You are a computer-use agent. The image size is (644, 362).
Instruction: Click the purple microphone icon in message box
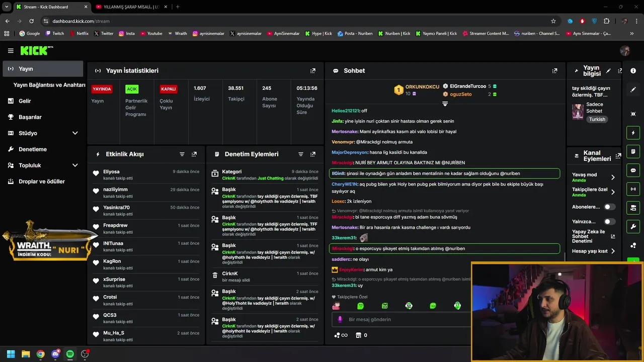tap(340, 319)
